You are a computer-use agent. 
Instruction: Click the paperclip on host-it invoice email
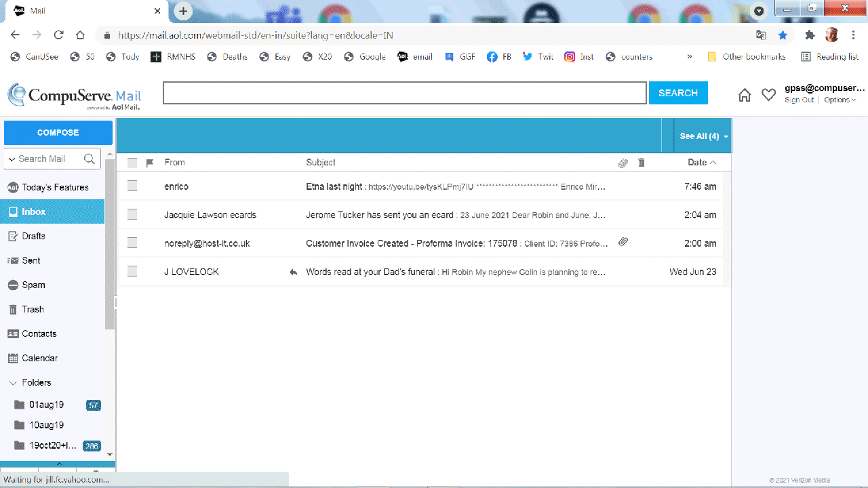click(x=623, y=242)
